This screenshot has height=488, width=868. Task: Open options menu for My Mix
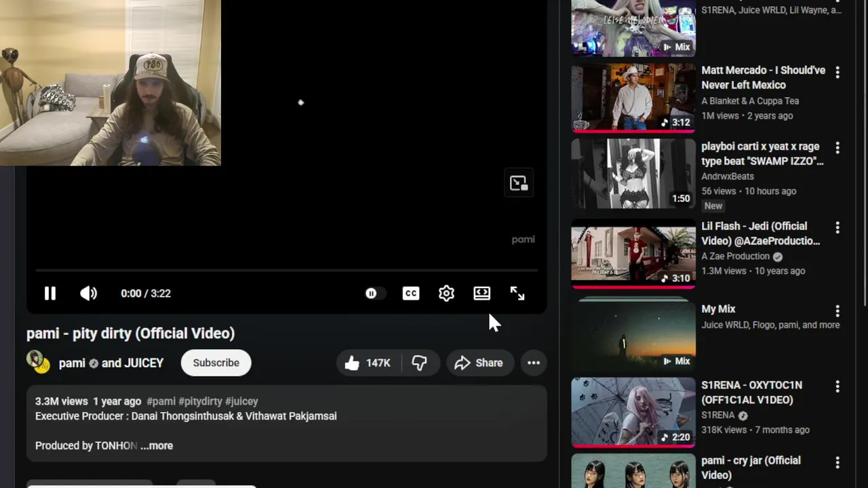pyautogui.click(x=837, y=310)
